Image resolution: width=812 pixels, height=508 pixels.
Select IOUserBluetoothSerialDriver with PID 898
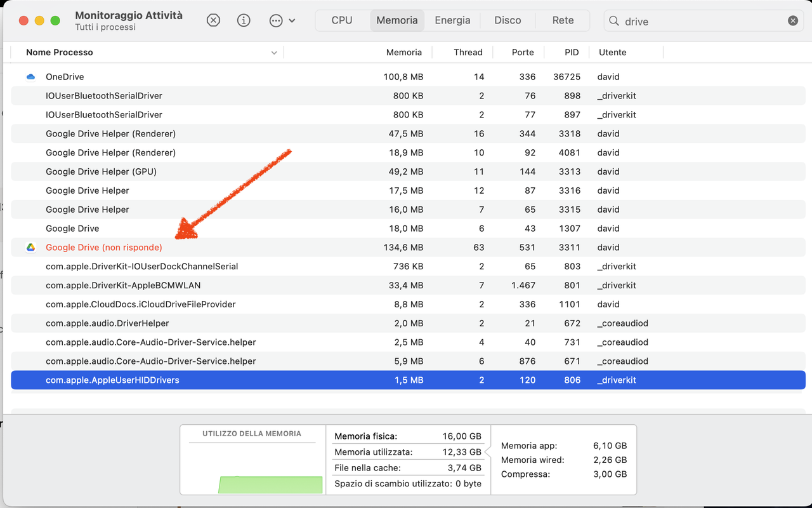(408, 96)
